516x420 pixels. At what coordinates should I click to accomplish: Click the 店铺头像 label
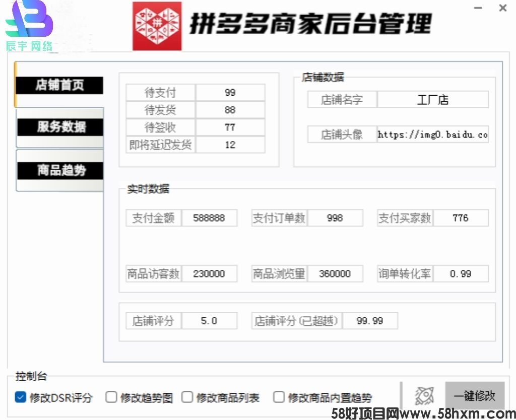pos(342,134)
